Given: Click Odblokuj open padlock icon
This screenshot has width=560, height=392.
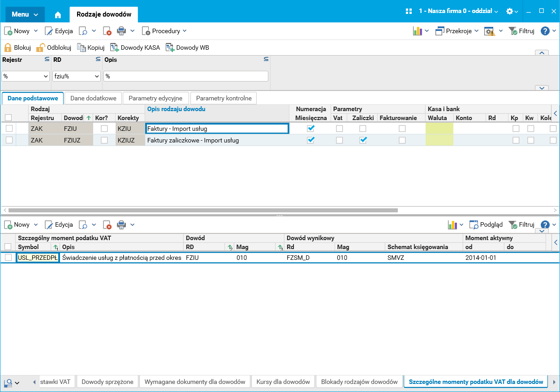Looking at the screenshot, I should pos(41,47).
